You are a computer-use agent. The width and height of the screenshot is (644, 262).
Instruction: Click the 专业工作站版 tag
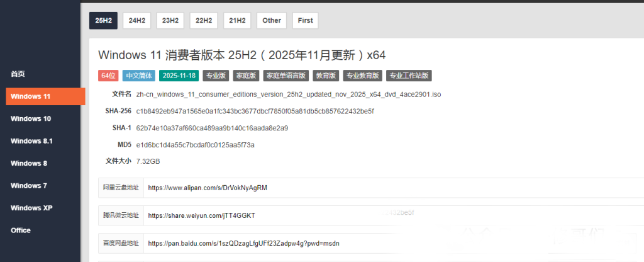[409, 76]
